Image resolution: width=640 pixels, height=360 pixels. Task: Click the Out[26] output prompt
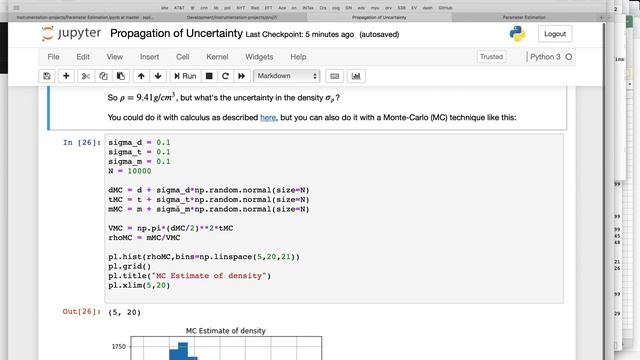click(81, 311)
